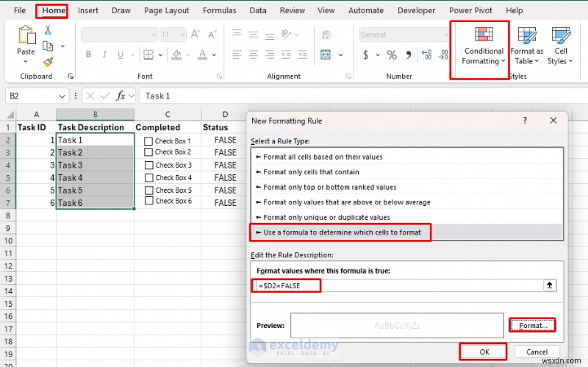Apply Percent Style format
The image size is (588, 367).
click(392, 55)
